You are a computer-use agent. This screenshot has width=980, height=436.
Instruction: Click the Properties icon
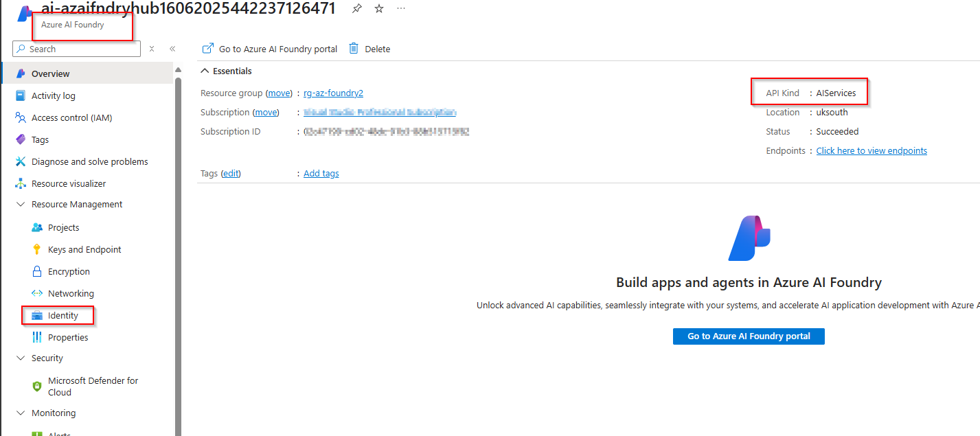coord(37,337)
